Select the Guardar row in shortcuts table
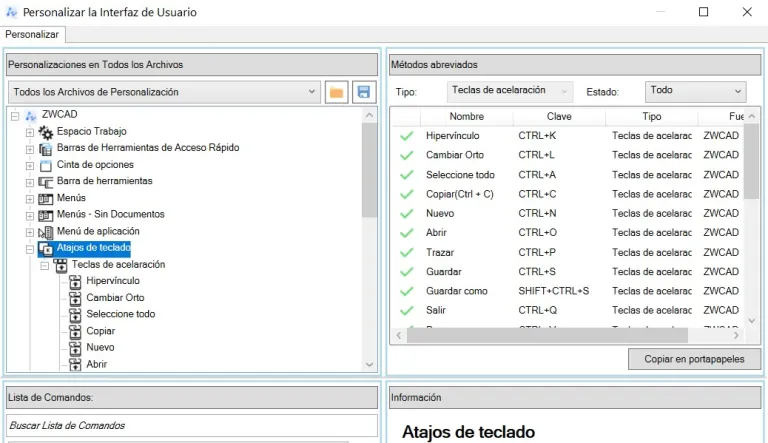The height and width of the screenshot is (443, 768). [567, 272]
